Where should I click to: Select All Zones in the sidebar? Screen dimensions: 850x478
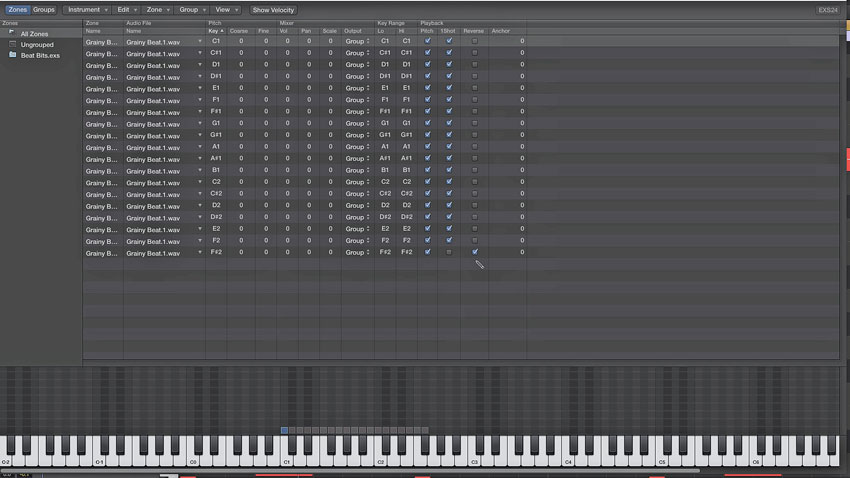(x=34, y=34)
